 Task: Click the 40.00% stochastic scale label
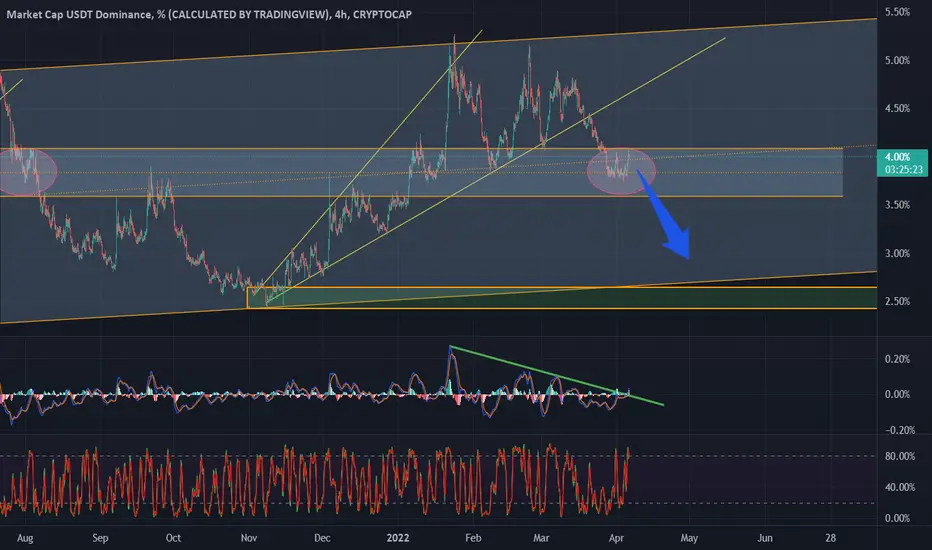pos(899,487)
